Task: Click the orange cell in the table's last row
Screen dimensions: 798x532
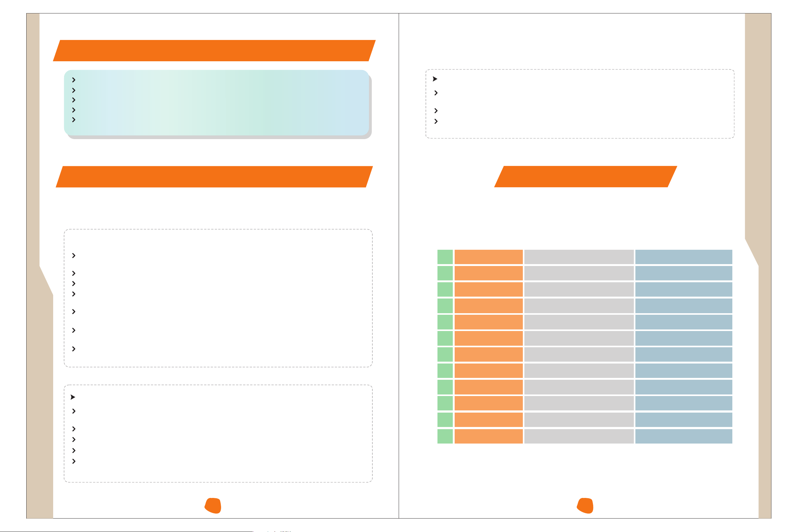Action: click(488, 436)
